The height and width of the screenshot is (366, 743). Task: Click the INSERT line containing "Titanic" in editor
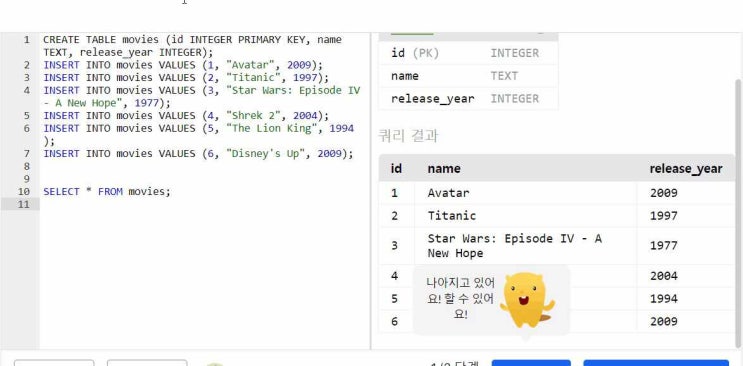point(186,78)
